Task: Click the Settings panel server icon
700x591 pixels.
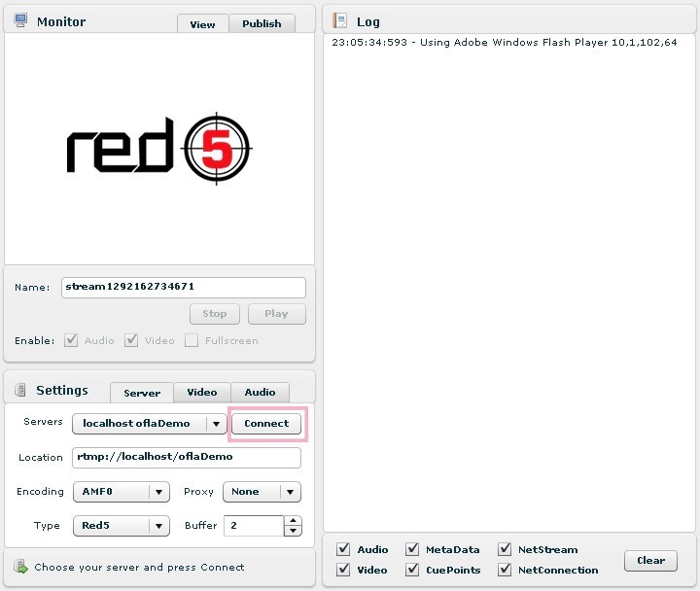Action: (x=20, y=390)
